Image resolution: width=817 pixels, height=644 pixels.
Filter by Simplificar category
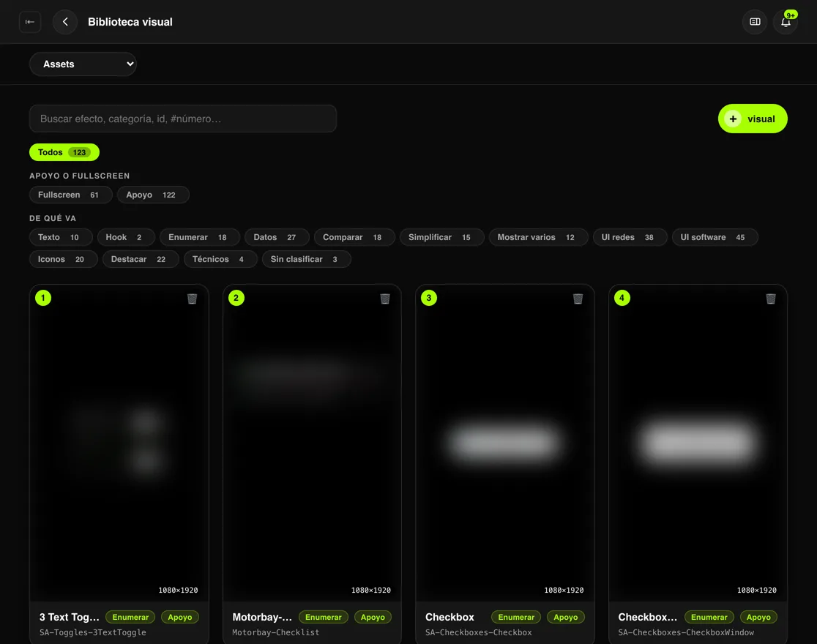442,237
